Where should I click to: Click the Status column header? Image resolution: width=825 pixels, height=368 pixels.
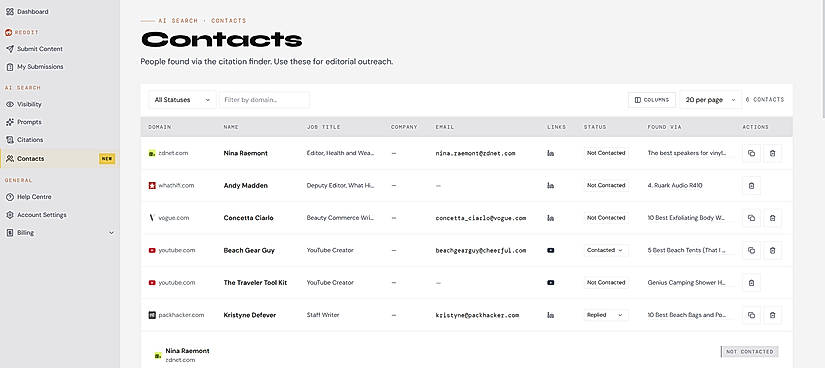pyautogui.click(x=595, y=127)
